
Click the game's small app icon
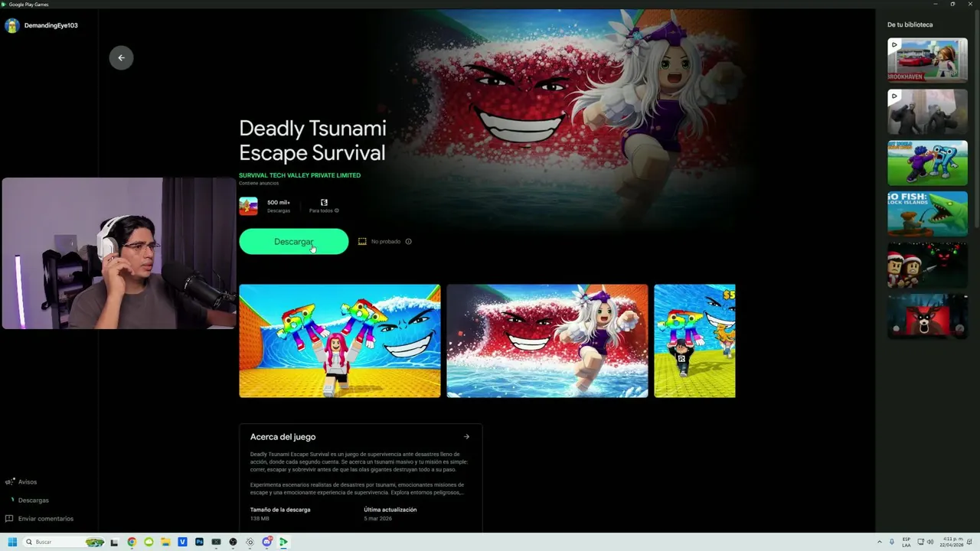coord(248,206)
